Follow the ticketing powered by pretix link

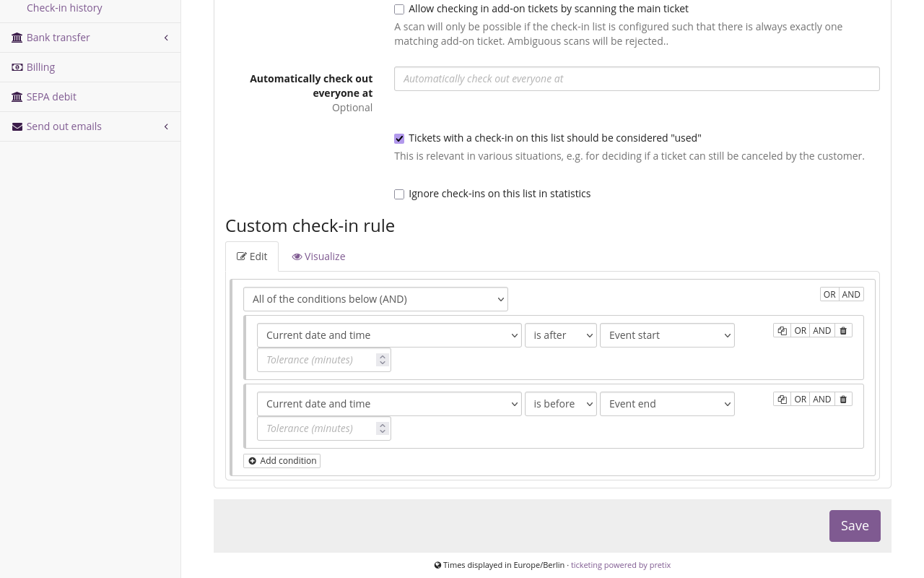(620, 564)
